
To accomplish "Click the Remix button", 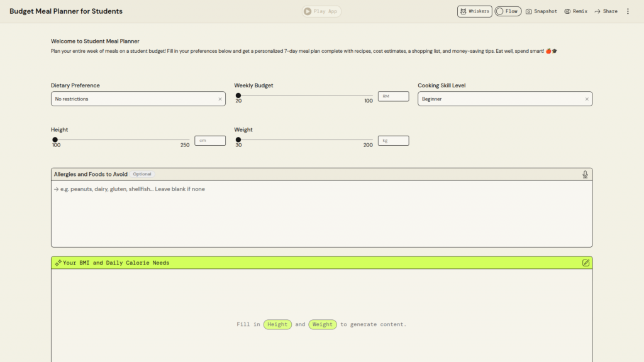I will pyautogui.click(x=575, y=11).
